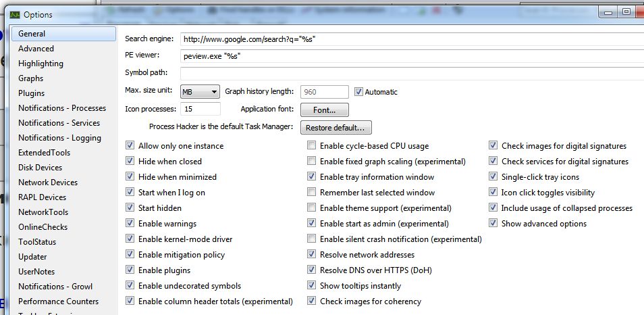Select Highlighting in the options sidebar
Image resolution: width=644 pixels, height=315 pixels.
pyautogui.click(x=41, y=64)
